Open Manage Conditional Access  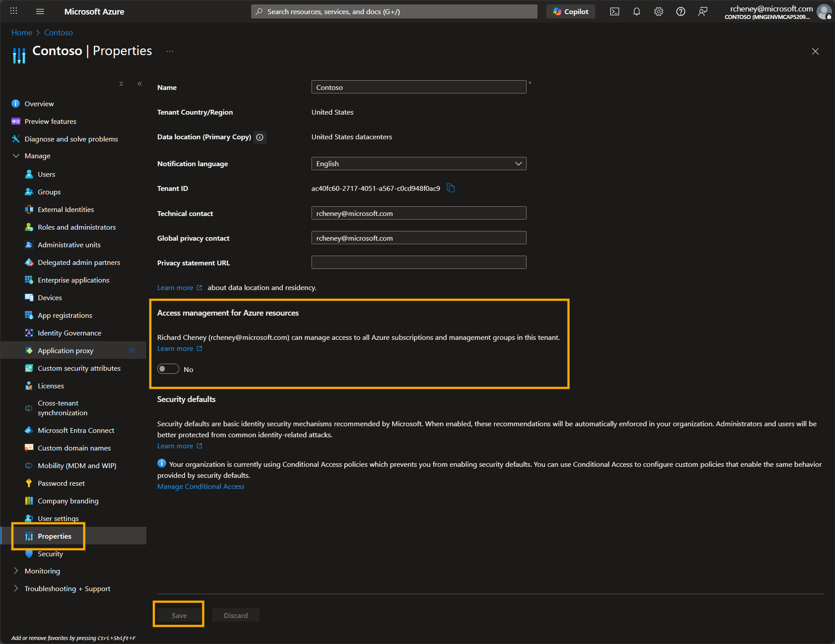tap(200, 486)
